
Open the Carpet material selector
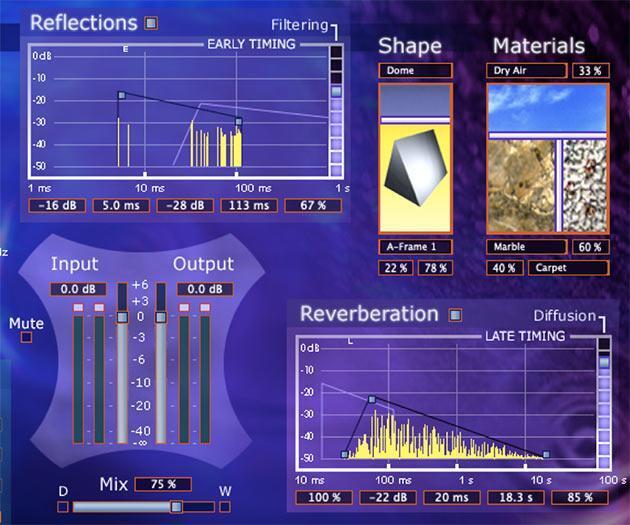tap(569, 268)
